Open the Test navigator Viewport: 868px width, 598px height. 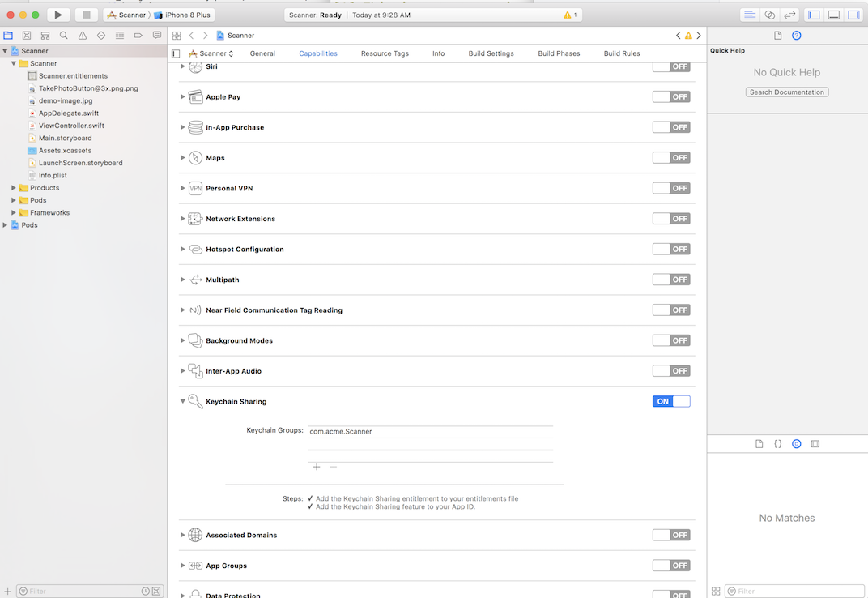click(x=100, y=36)
